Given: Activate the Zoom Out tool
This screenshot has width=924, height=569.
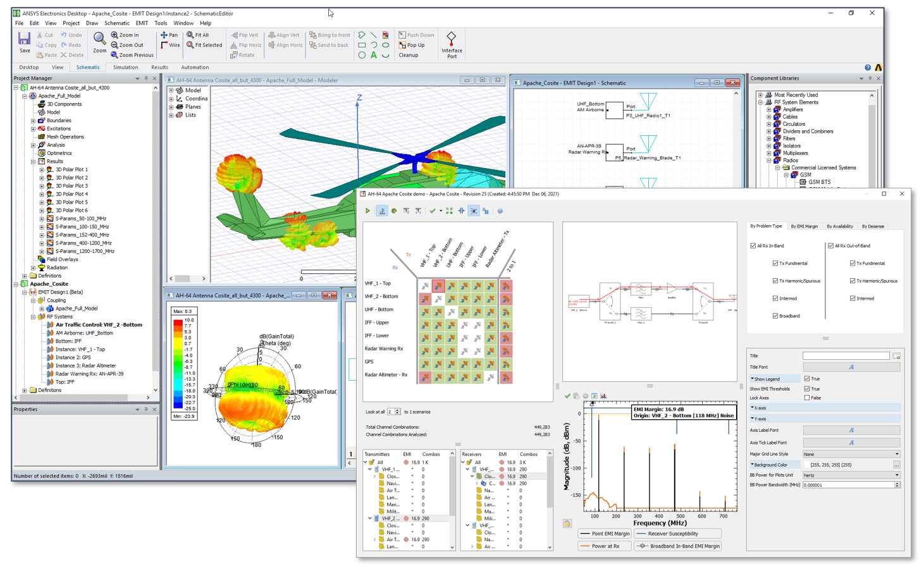Looking at the screenshot, I should (127, 45).
